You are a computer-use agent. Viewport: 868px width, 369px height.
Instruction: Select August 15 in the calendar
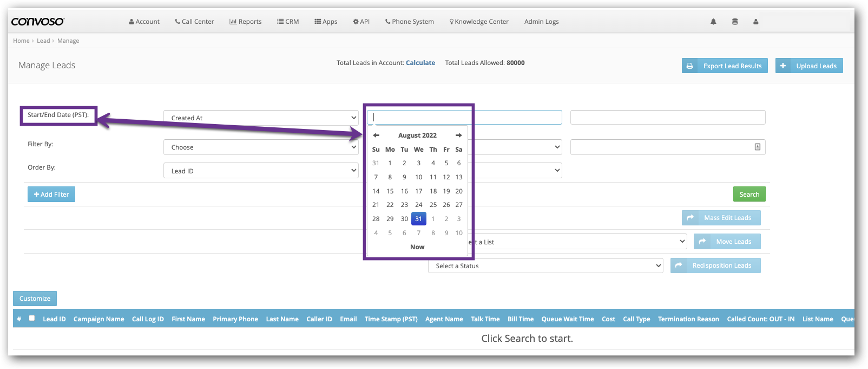pyautogui.click(x=390, y=191)
